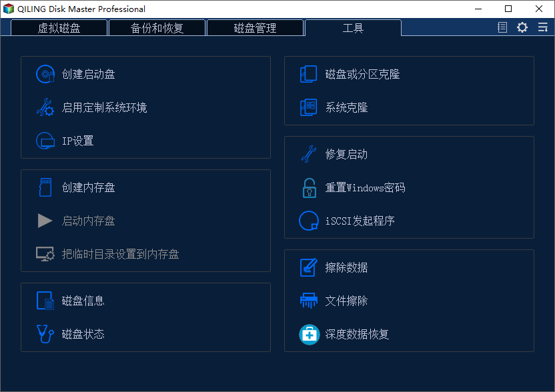Switch to the 虚拟磁盘 tab
This screenshot has height=392, width=555.
58,27
